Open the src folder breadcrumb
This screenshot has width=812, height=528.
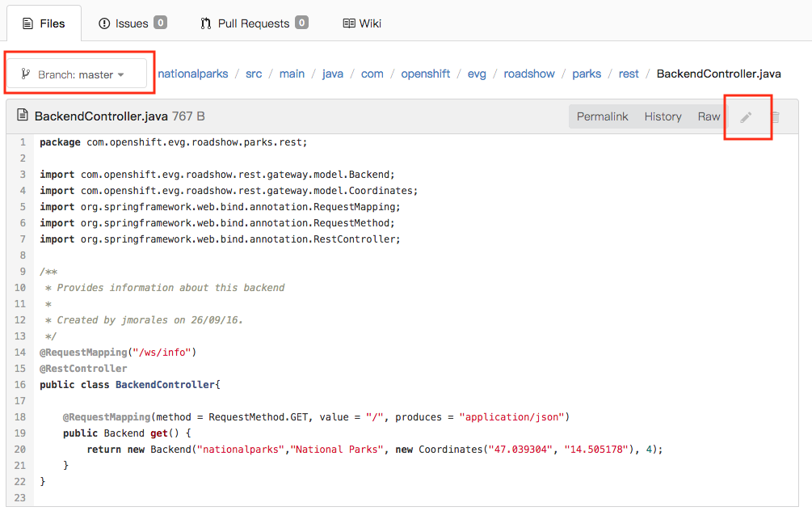coord(254,73)
